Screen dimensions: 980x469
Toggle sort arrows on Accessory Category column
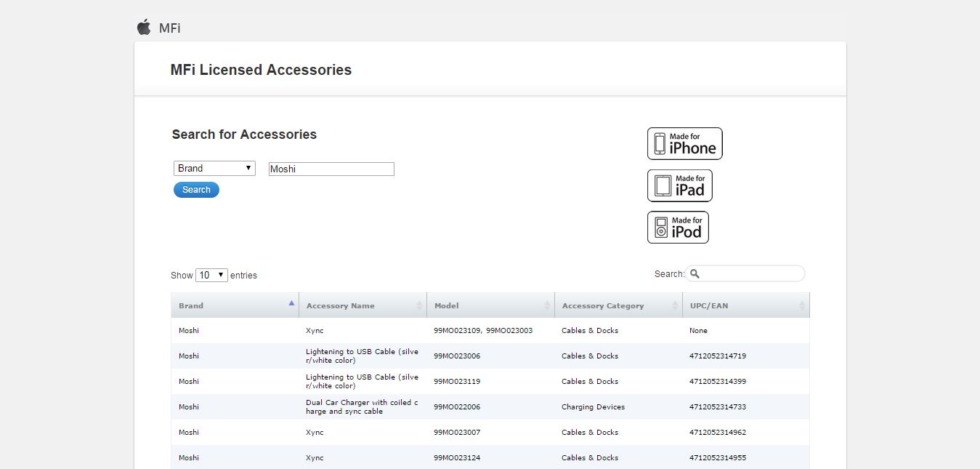(x=675, y=306)
